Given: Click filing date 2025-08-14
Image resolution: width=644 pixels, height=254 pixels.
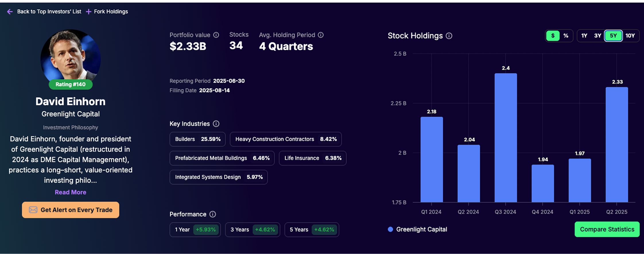Looking at the screenshot, I should point(214,90).
